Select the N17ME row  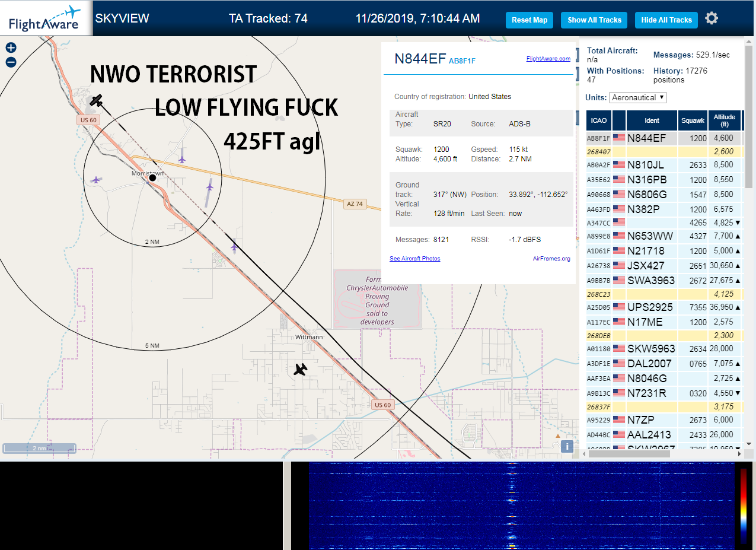664,322
